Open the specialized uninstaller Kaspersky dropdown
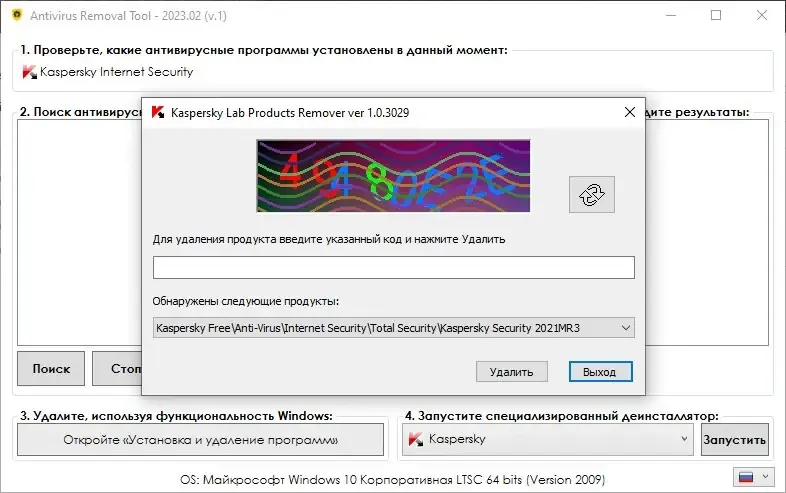The width and height of the screenshot is (786, 493). pyautogui.click(x=683, y=439)
